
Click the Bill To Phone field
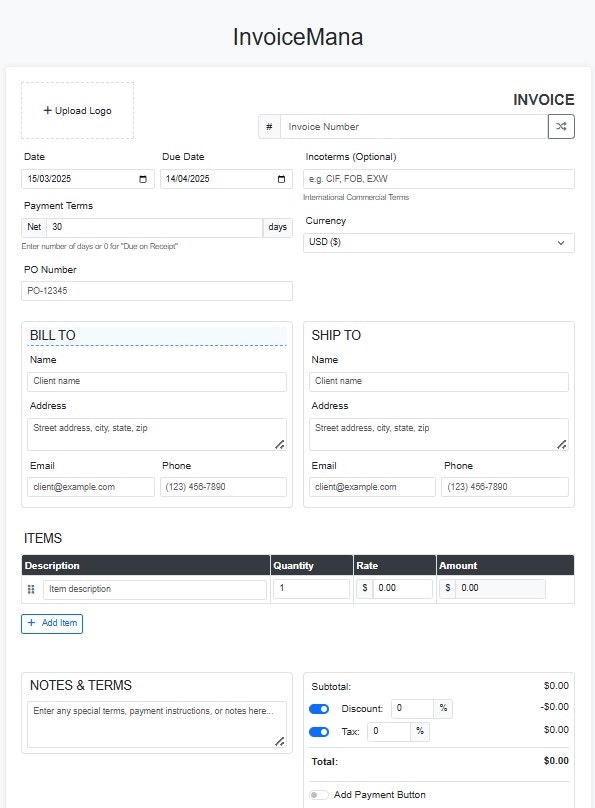[224, 487]
